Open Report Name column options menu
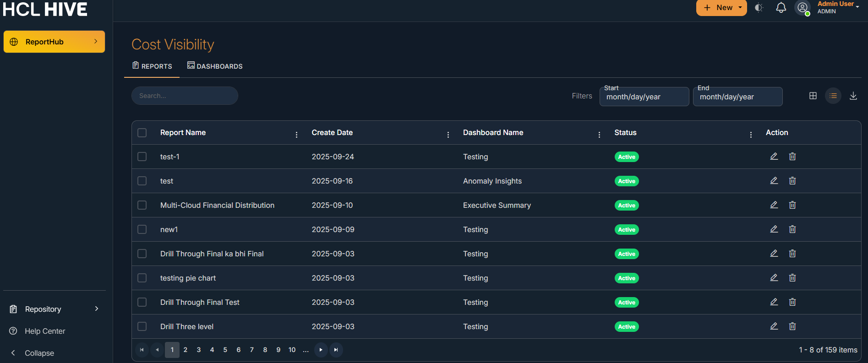Screen dimensions: 868x363 click(x=296, y=135)
